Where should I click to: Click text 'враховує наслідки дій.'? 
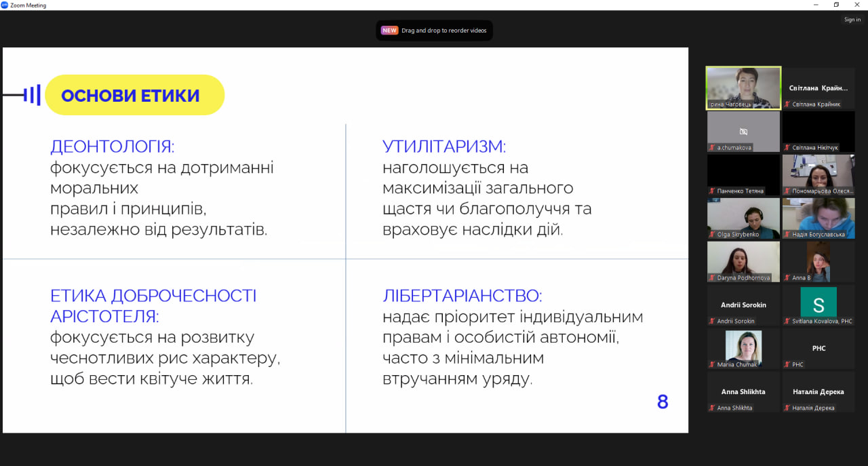click(473, 229)
